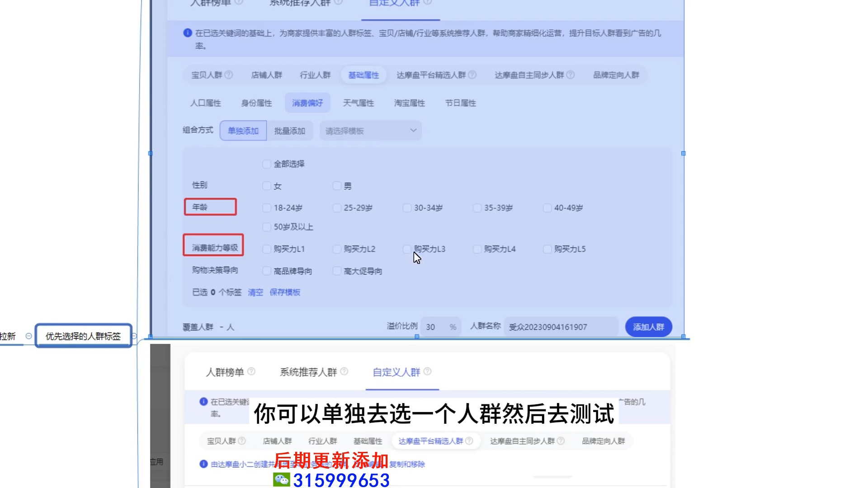Tick the 18-24岁 age checkbox
The width and height of the screenshot is (868, 488).
pos(267,208)
